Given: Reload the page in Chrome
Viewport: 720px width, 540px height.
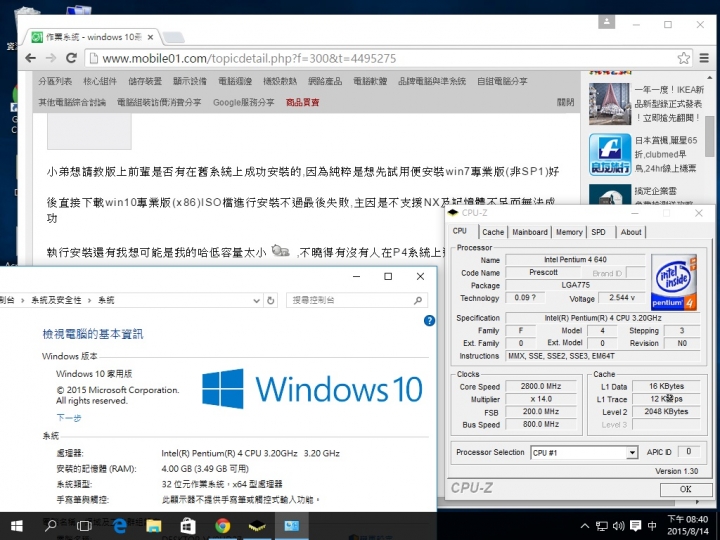Looking at the screenshot, I should coord(71,58).
